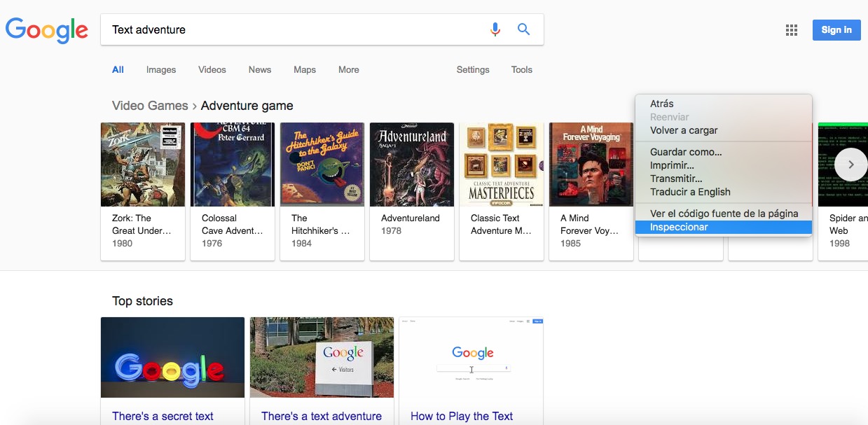Open the Adventureland cover image
Viewport: 868px width, 425px height.
(x=412, y=165)
